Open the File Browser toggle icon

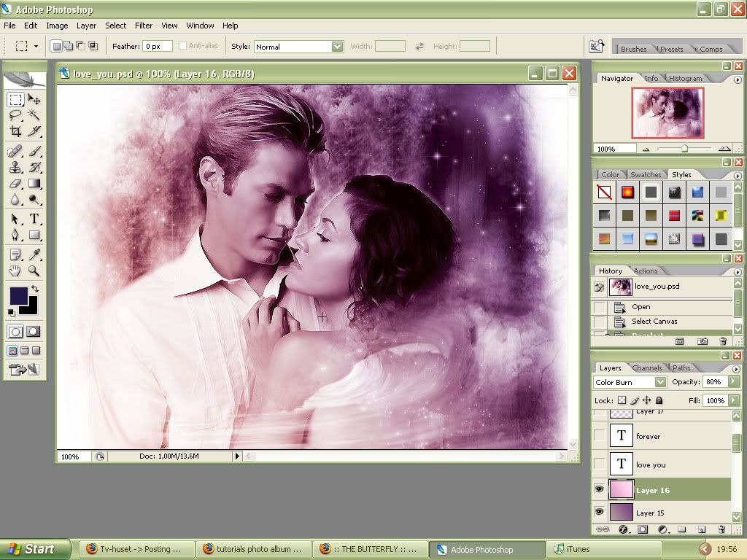pos(596,46)
